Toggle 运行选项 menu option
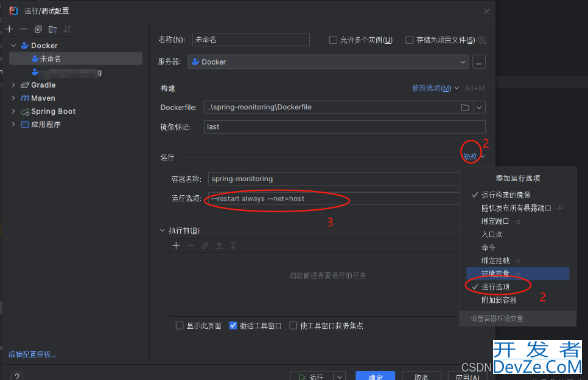588x380 pixels. pos(517,287)
